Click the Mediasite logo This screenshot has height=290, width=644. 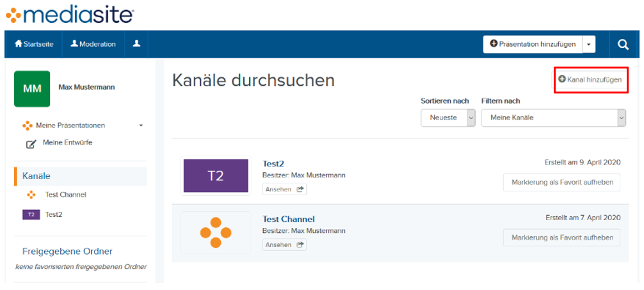[x=70, y=14]
